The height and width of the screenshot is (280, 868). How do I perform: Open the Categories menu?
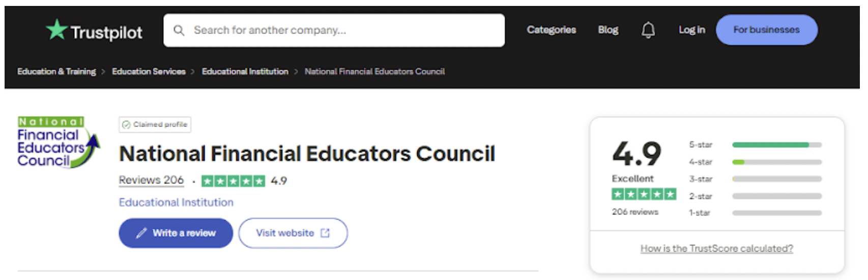tap(551, 30)
